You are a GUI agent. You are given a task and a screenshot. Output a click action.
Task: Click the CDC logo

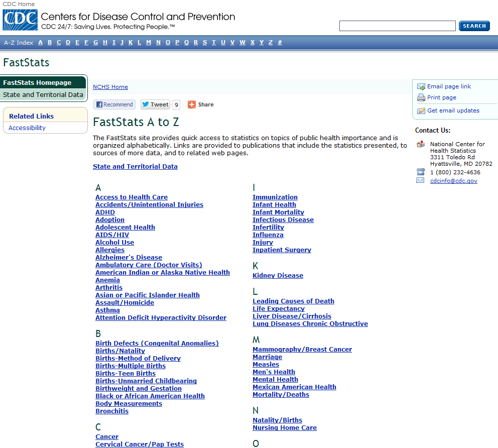pyautogui.click(x=20, y=20)
